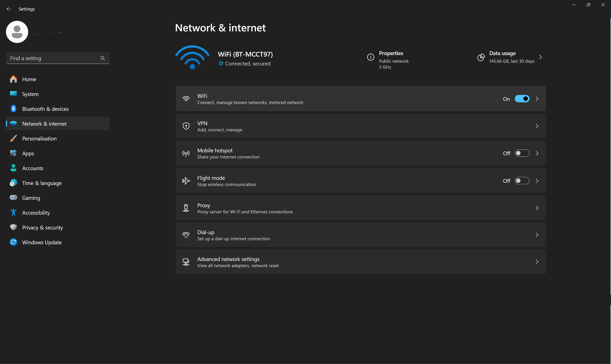
Task: Select the Home sidebar icon
Action: coord(13,79)
